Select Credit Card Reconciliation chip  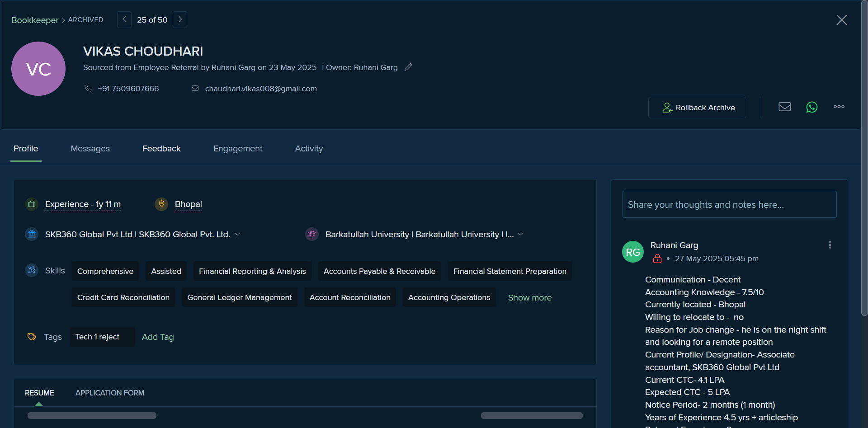123,297
